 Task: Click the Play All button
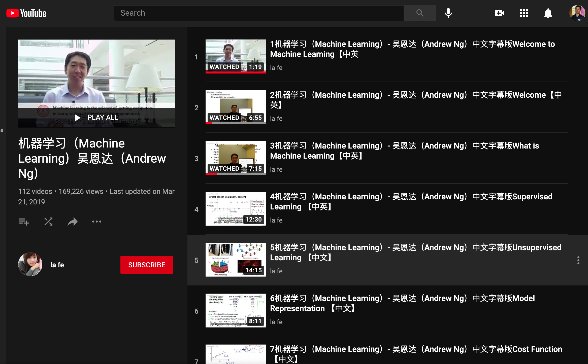pos(97,118)
